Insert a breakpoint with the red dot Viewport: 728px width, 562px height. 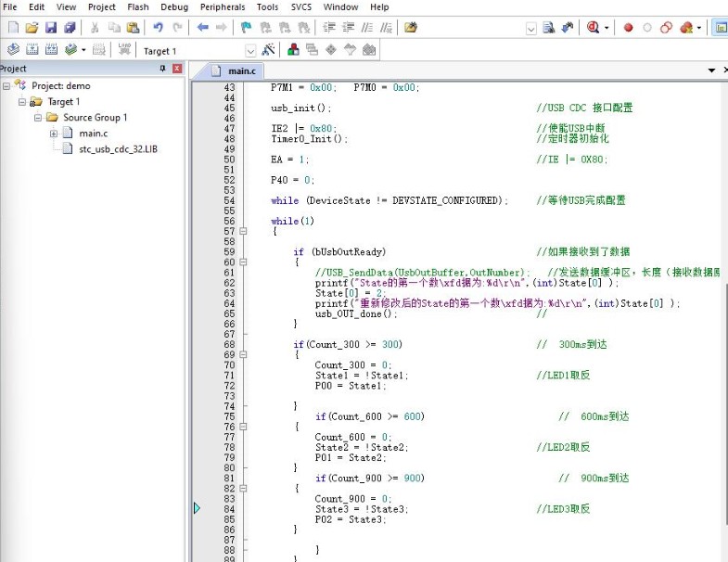tap(628, 28)
